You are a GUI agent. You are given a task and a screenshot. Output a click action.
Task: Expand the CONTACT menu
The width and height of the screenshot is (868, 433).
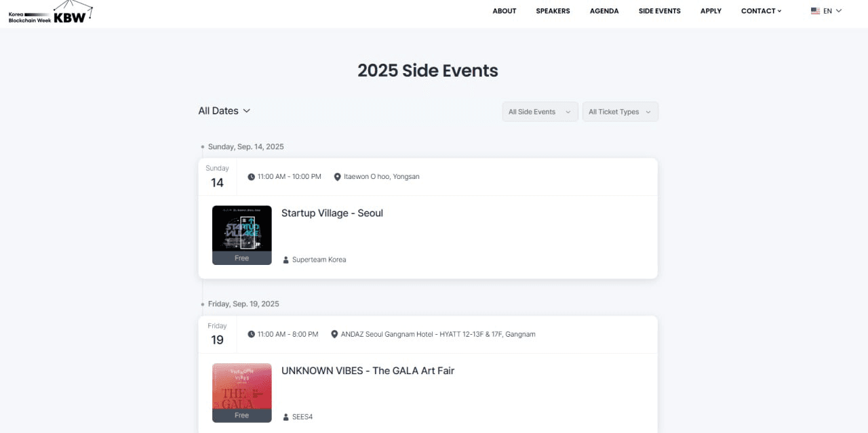[x=761, y=11]
